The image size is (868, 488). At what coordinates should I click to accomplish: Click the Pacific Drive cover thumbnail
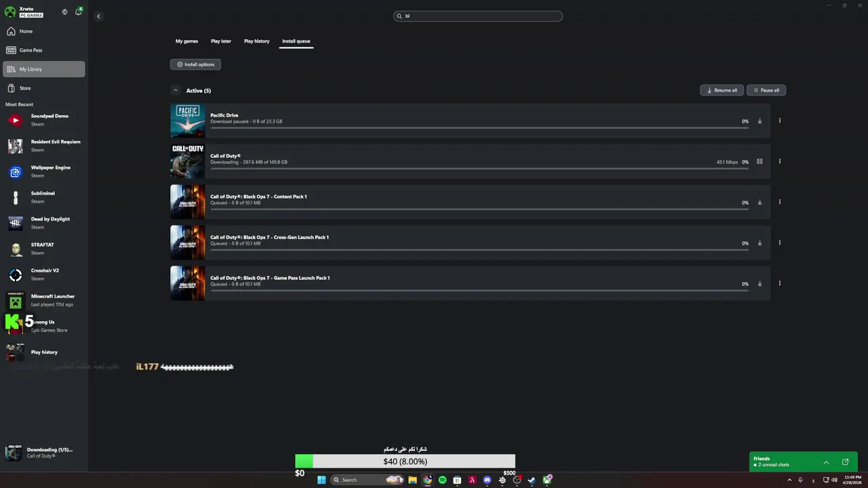187,121
